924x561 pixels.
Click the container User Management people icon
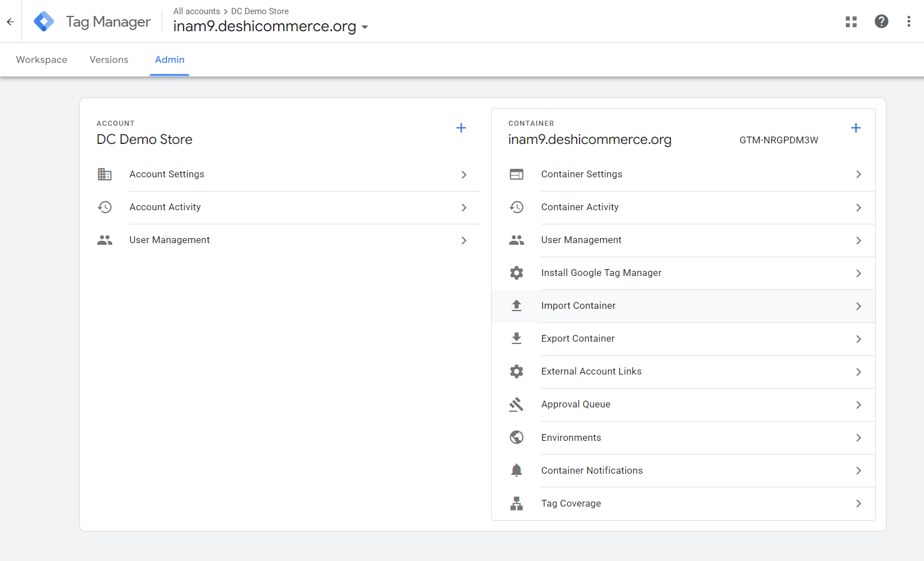tap(517, 240)
